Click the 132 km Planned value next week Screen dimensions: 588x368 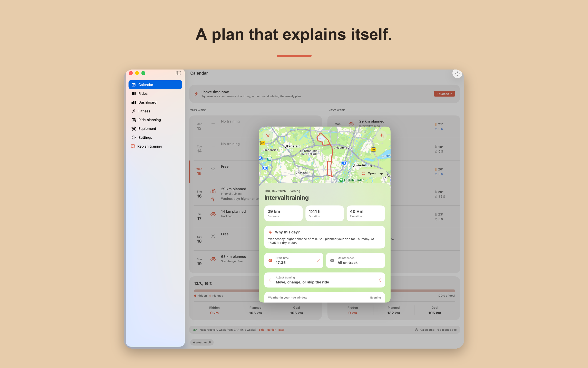(x=393, y=313)
